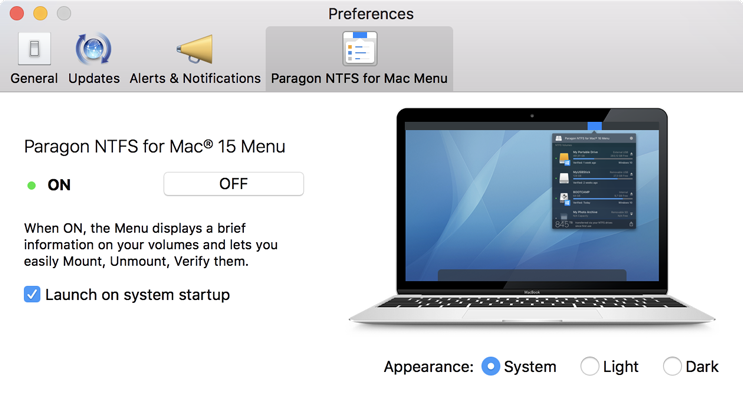Select the Paragon NTFS for Mac Menu icon
This screenshot has height=413, width=743.
tap(360, 48)
